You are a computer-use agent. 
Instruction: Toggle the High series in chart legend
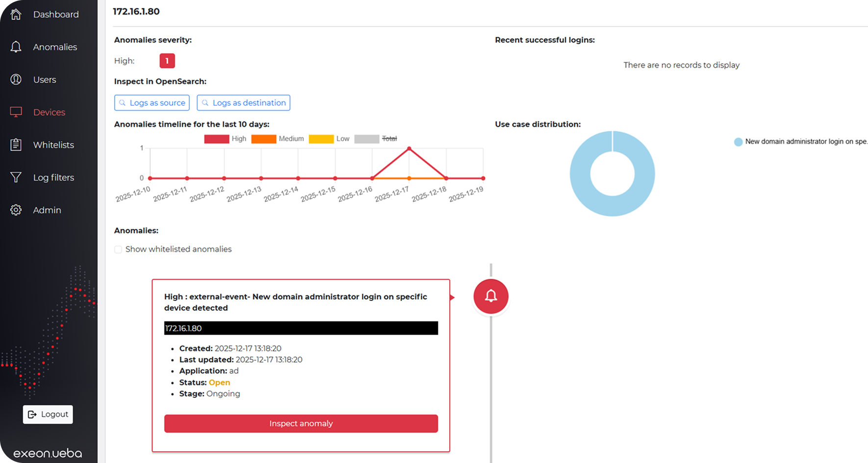click(217, 139)
